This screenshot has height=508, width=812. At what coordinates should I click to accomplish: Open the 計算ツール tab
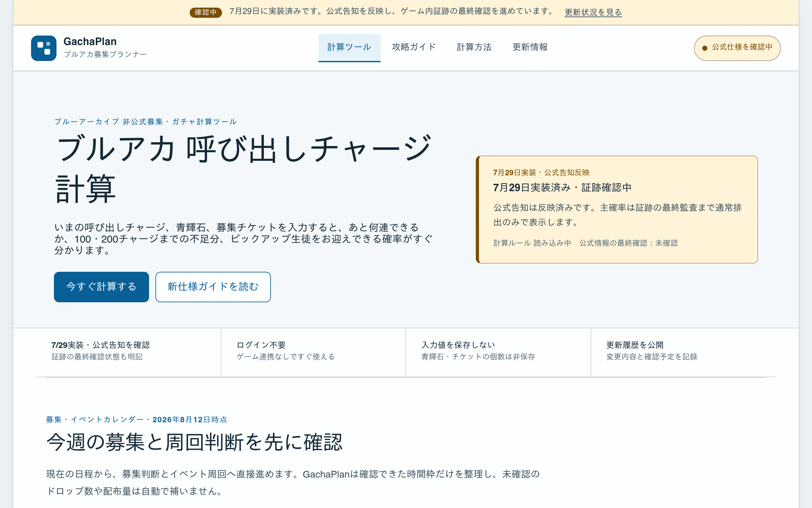coord(349,48)
